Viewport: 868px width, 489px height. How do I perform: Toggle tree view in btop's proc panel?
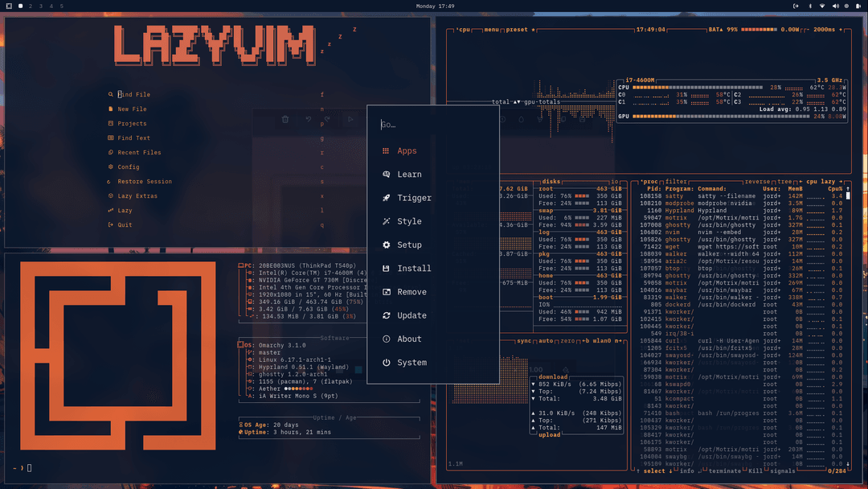tap(784, 180)
